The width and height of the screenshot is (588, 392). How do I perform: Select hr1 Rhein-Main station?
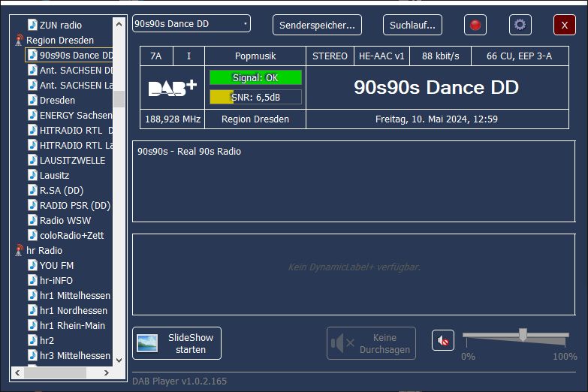72,326
